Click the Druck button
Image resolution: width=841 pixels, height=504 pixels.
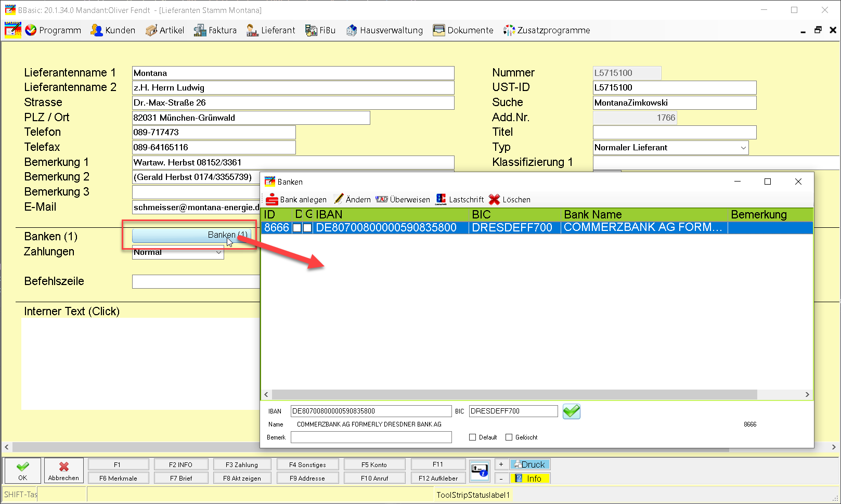[x=529, y=464]
